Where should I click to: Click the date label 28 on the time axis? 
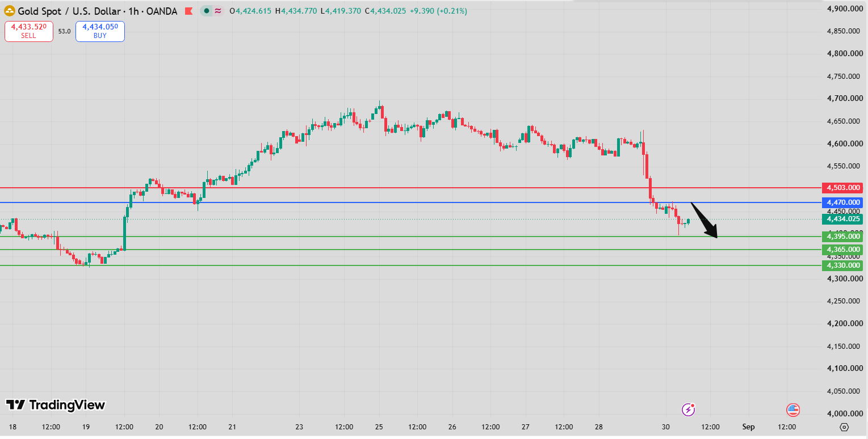(x=599, y=427)
